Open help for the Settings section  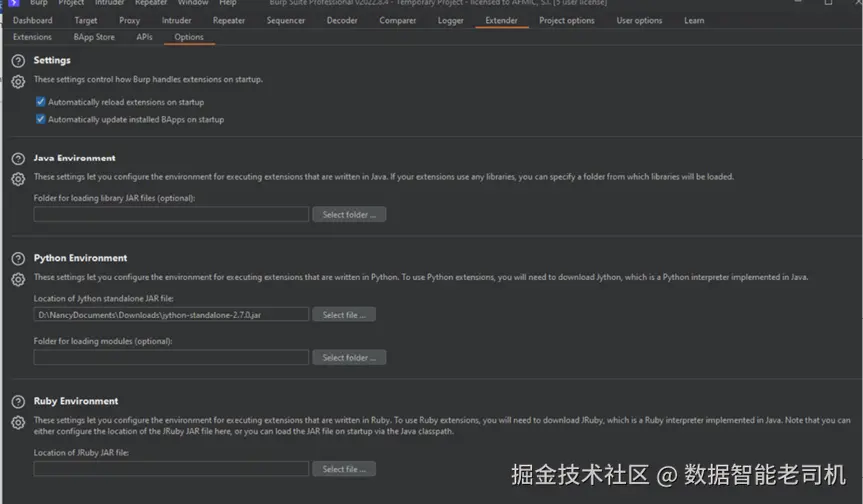(x=18, y=61)
